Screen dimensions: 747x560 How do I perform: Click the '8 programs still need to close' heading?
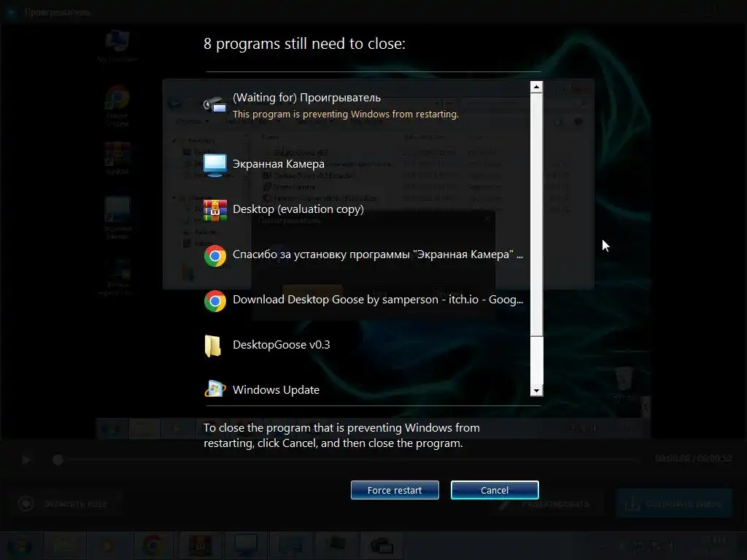point(304,44)
